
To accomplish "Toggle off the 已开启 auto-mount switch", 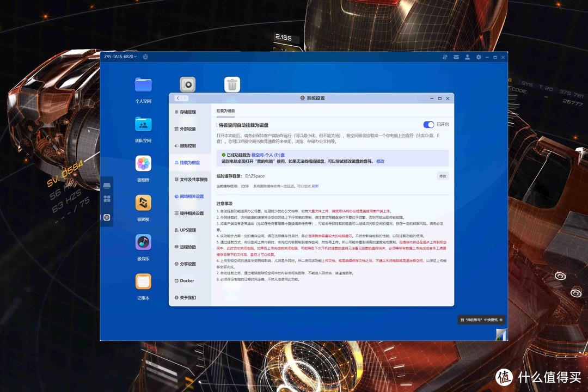I will click(428, 125).
